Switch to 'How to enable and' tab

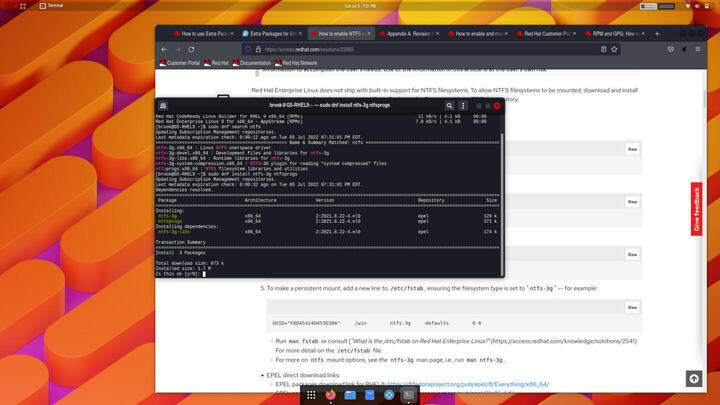(x=478, y=34)
